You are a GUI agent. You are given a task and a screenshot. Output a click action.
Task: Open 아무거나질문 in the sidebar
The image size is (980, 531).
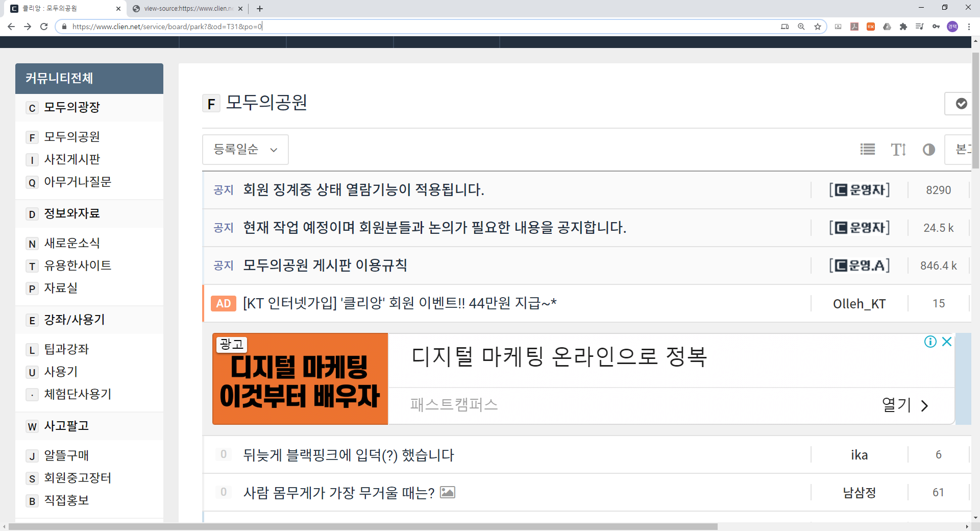(78, 182)
